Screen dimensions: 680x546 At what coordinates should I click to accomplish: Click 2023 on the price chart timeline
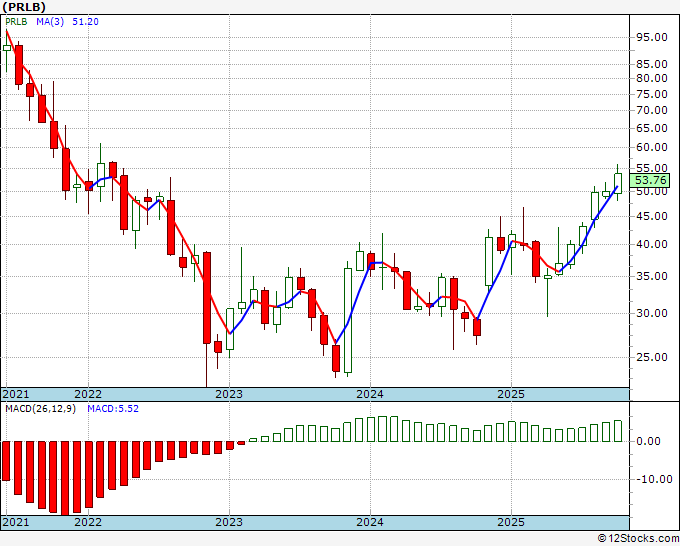(229, 394)
